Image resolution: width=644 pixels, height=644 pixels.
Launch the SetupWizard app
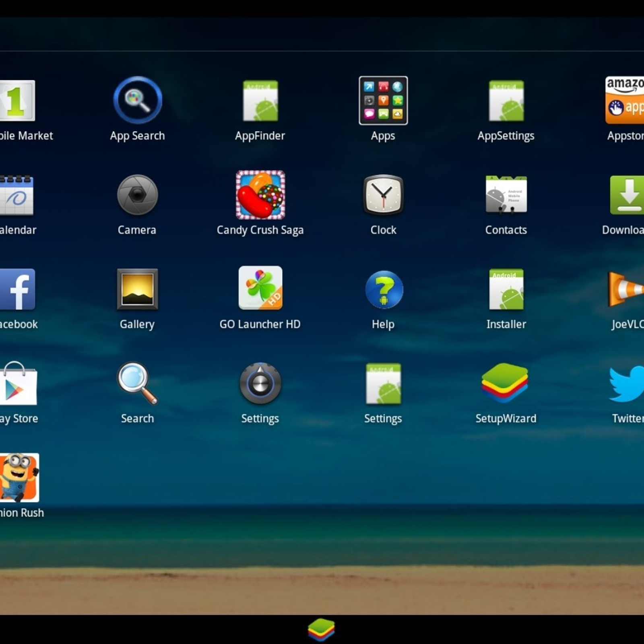pyautogui.click(x=505, y=383)
